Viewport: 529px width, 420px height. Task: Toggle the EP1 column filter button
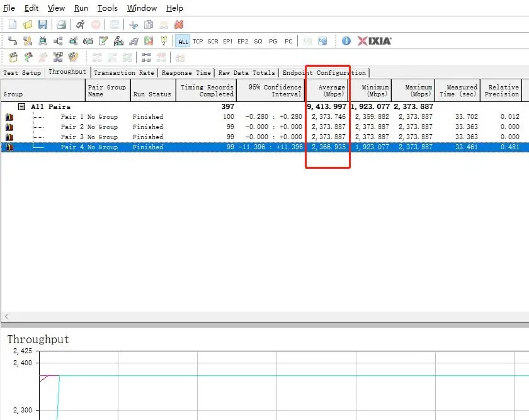click(x=228, y=42)
